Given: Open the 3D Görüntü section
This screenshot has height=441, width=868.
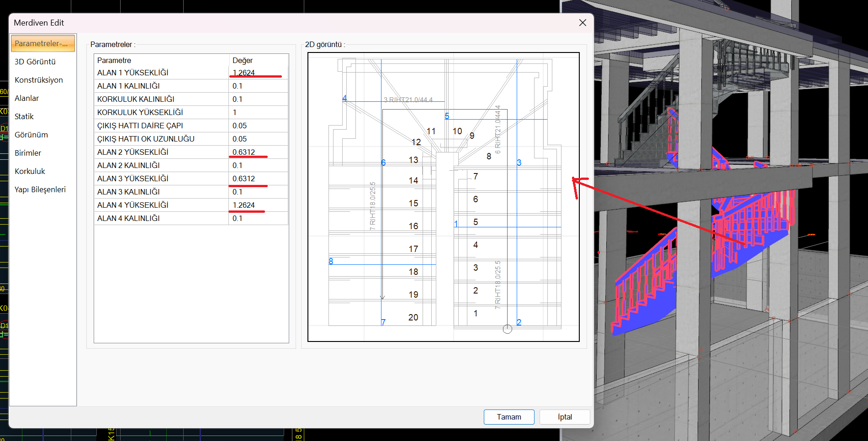Looking at the screenshot, I should point(35,62).
